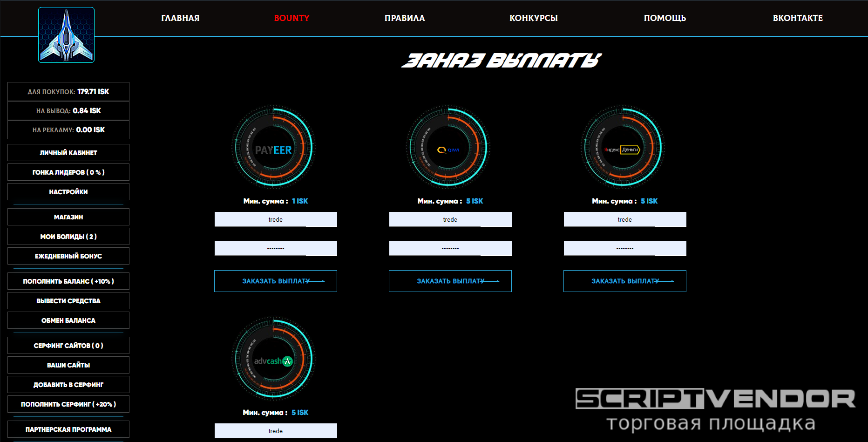Viewport: 868px width, 442px height.
Task: Click the ЗАКАЗ ВЫПЛАТЫ page heading
Action: (502, 61)
